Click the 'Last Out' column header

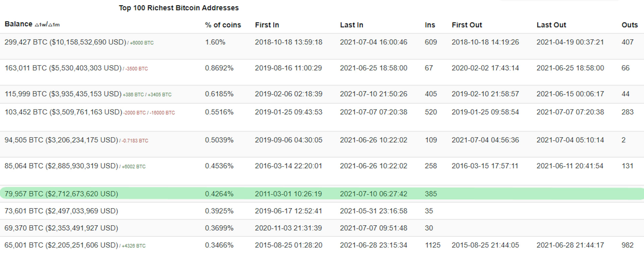[x=551, y=25]
